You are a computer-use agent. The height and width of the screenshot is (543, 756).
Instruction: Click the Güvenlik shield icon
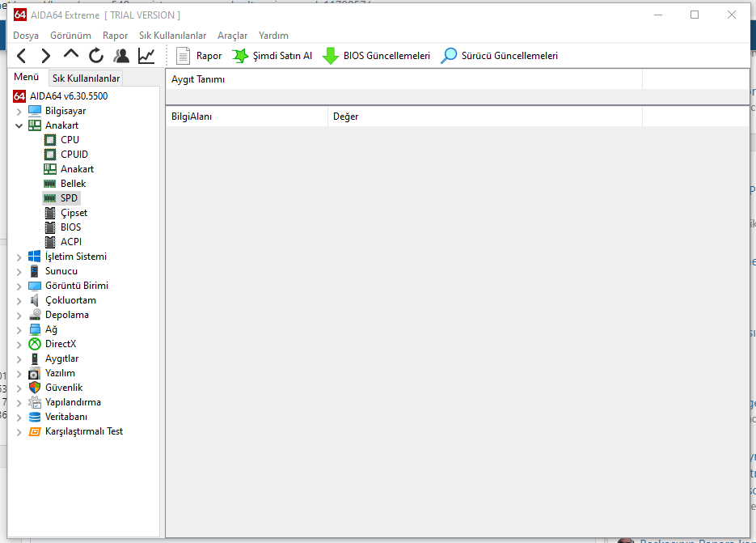[x=34, y=388]
